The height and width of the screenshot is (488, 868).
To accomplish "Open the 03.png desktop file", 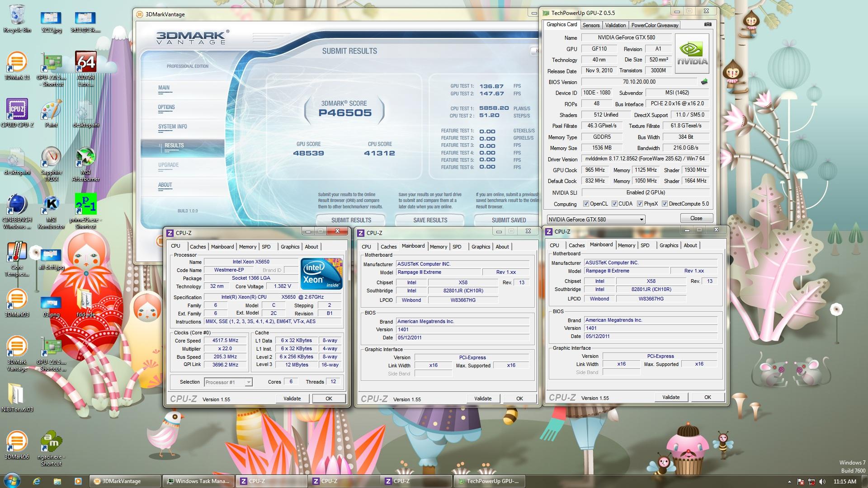I will click(x=51, y=307).
